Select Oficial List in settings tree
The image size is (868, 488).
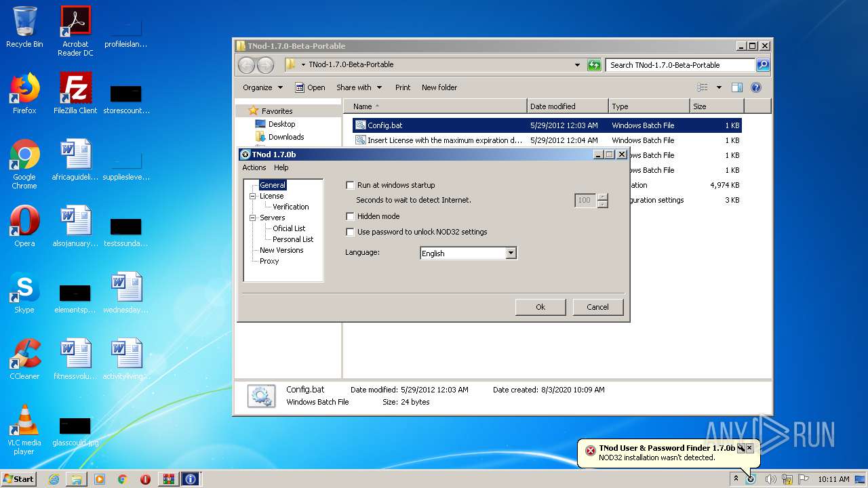click(x=289, y=228)
